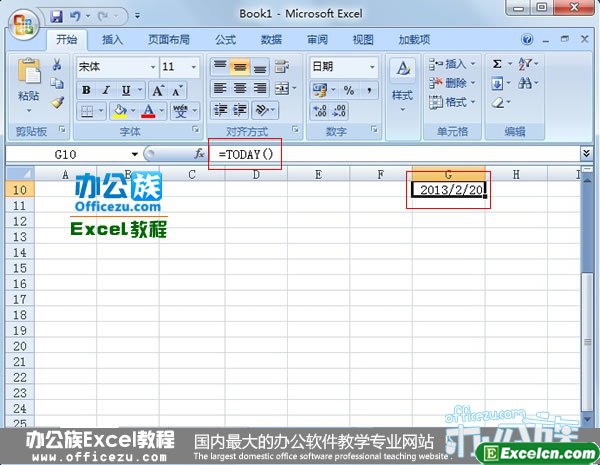Open the Styles (样式) gallery

click(403, 86)
